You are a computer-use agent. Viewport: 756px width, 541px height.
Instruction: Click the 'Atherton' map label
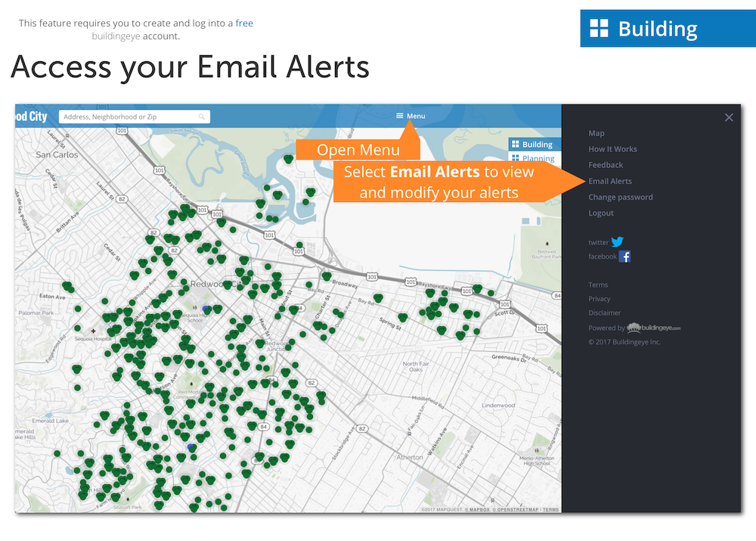coord(410,457)
